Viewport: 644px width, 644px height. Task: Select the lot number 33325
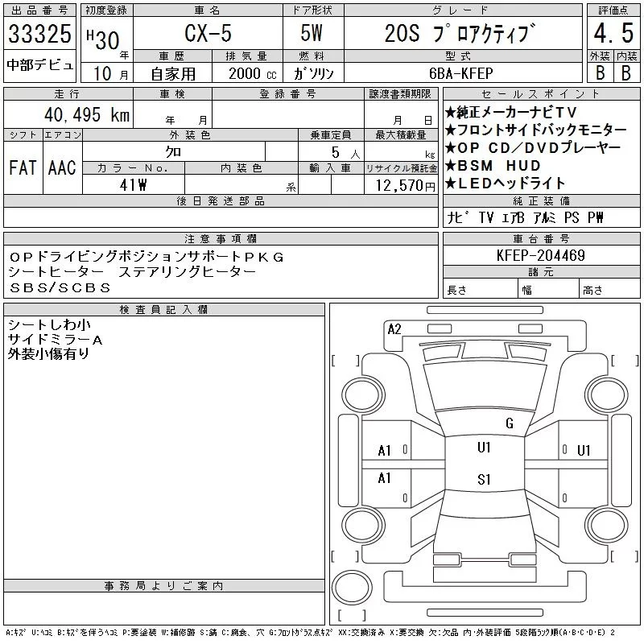click(x=39, y=33)
